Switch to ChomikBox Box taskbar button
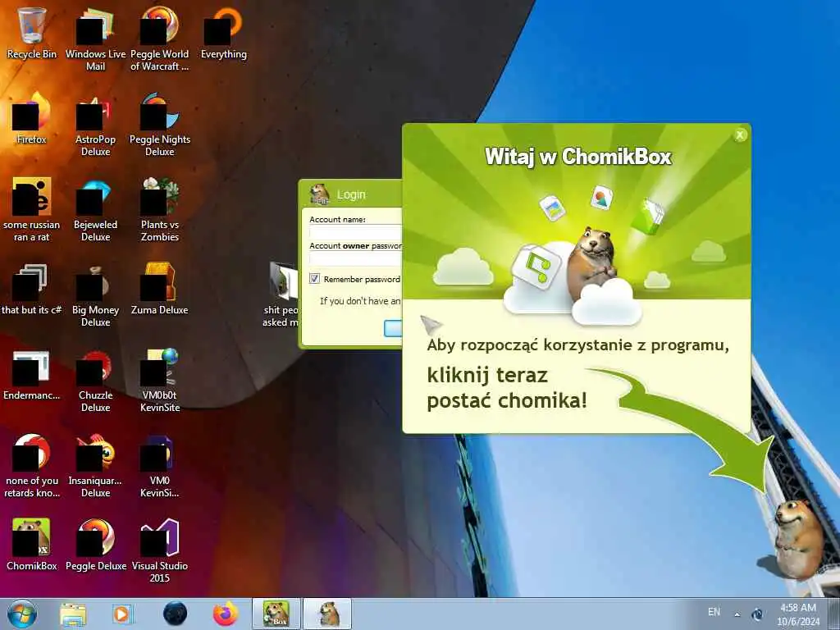The width and height of the screenshot is (840, 630). [x=276, y=614]
